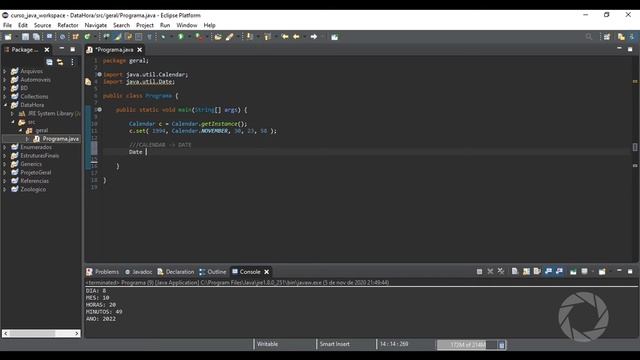The width and height of the screenshot is (640, 360).
Task: Expand the Generics project node
Action: [5, 164]
